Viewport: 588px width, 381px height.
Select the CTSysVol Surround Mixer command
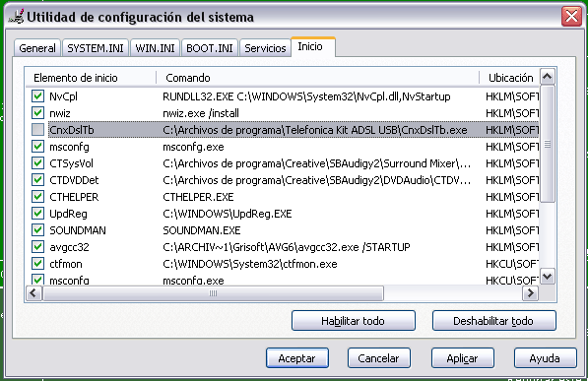click(316, 163)
